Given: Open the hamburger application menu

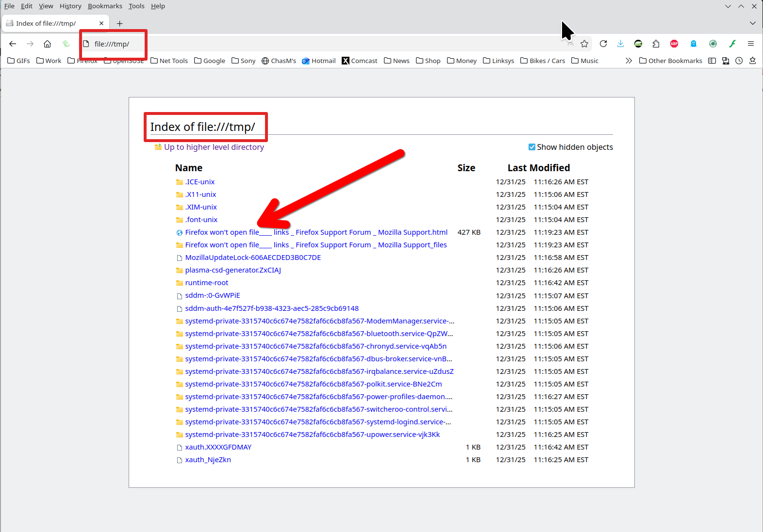Looking at the screenshot, I should pyautogui.click(x=750, y=44).
